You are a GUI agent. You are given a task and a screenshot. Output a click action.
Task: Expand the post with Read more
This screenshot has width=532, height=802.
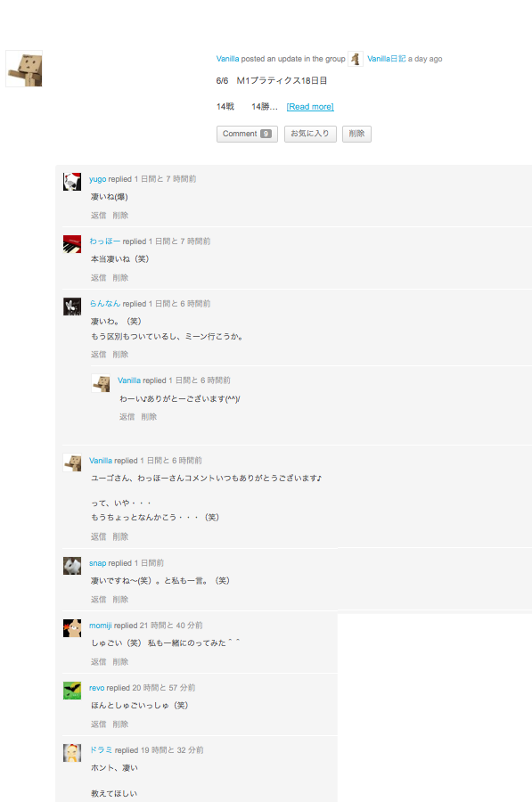[310, 106]
